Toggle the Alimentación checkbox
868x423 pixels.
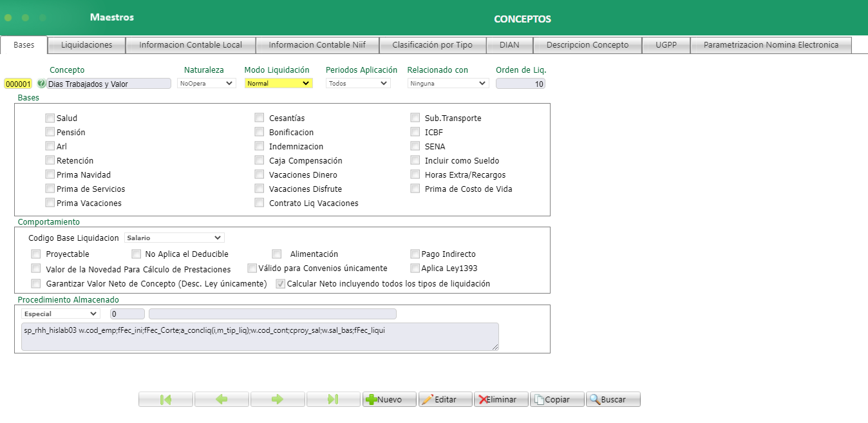tap(277, 254)
